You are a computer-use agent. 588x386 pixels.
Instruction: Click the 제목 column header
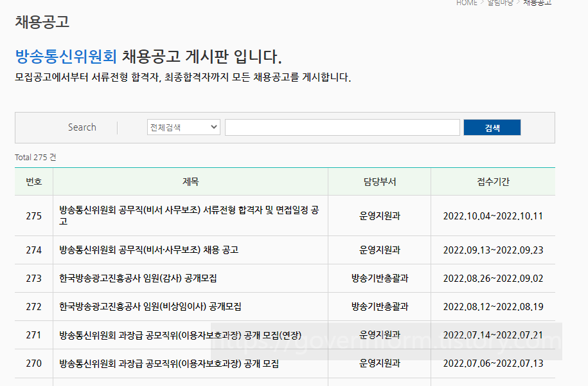pyautogui.click(x=190, y=181)
